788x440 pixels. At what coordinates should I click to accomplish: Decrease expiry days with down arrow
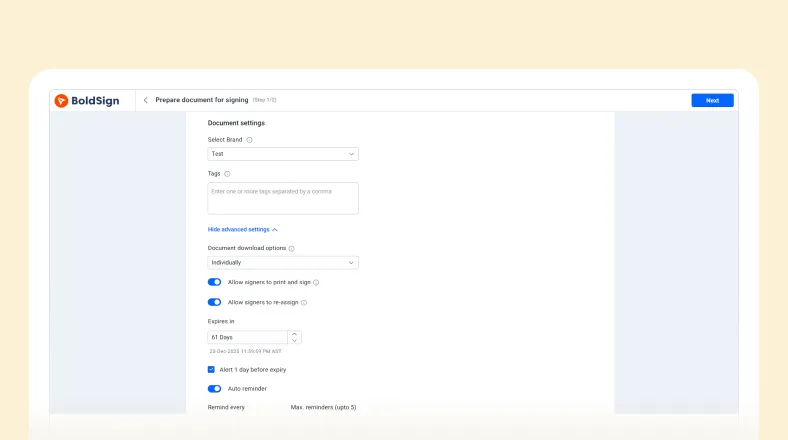(x=294, y=341)
